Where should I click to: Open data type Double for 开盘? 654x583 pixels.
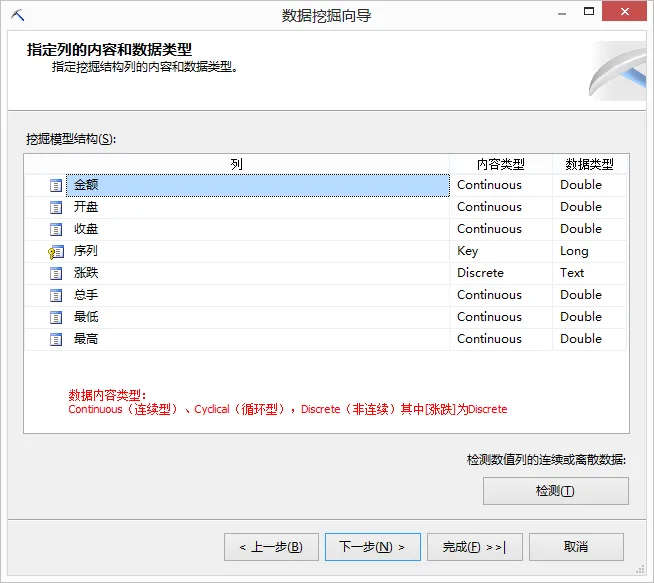(589, 207)
